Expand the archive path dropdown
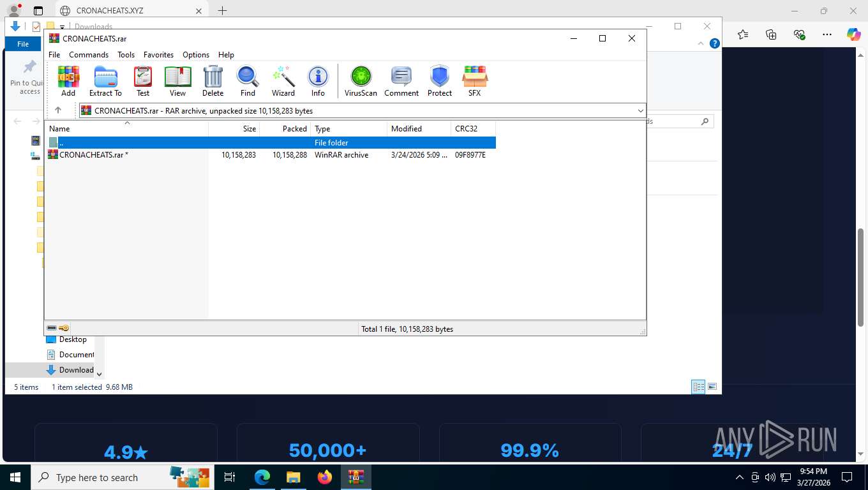Image resolution: width=868 pixels, height=490 pixels. (640, 110)
